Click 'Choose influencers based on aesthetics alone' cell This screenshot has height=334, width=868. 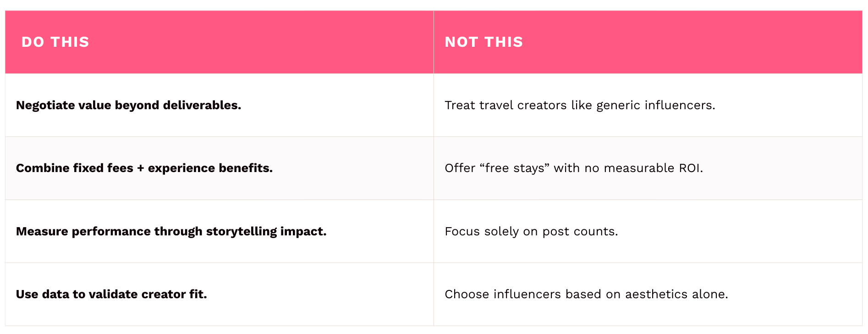point(586,294)
